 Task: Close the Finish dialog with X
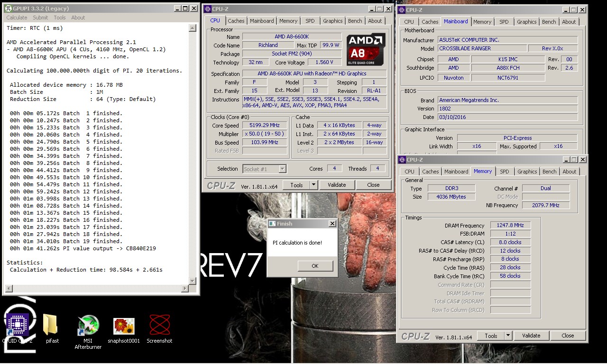pyautogui.click(x=332, y=223)
